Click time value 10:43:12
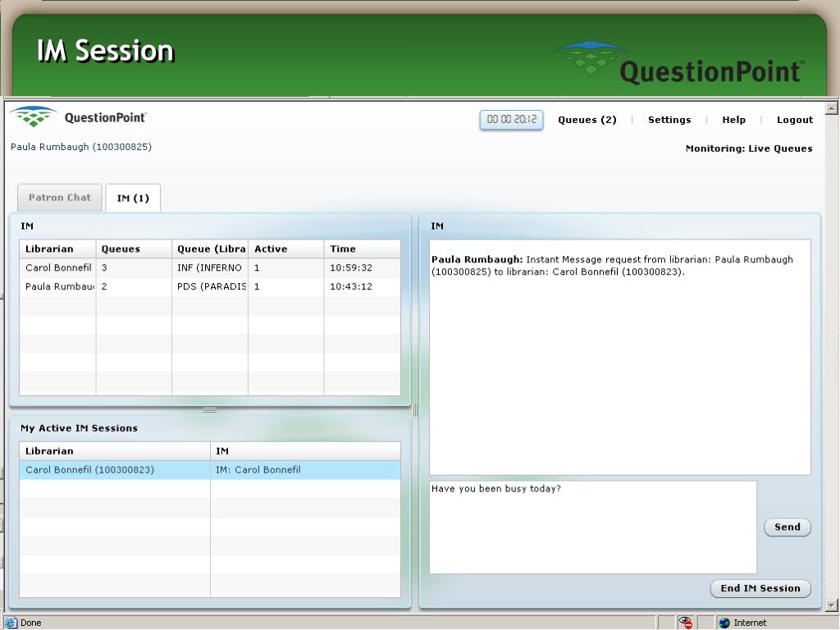The height and width of the screenshot is (630, 840). tap(351, 286)
